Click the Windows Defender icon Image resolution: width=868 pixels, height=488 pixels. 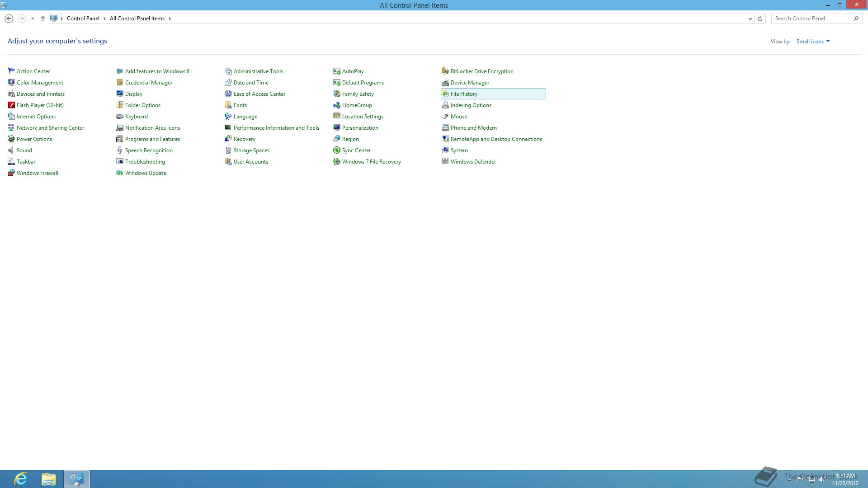(445, 161)
